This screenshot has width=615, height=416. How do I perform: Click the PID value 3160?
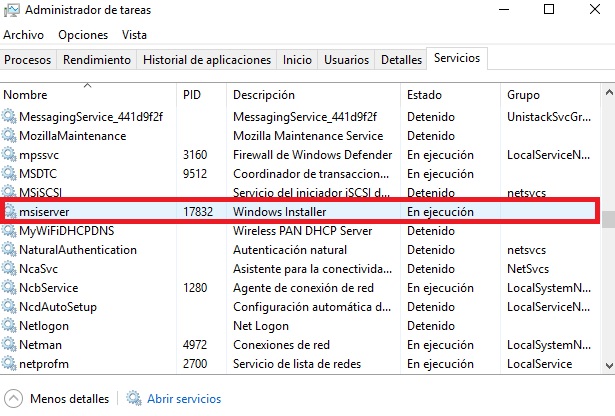click(195, 154)
